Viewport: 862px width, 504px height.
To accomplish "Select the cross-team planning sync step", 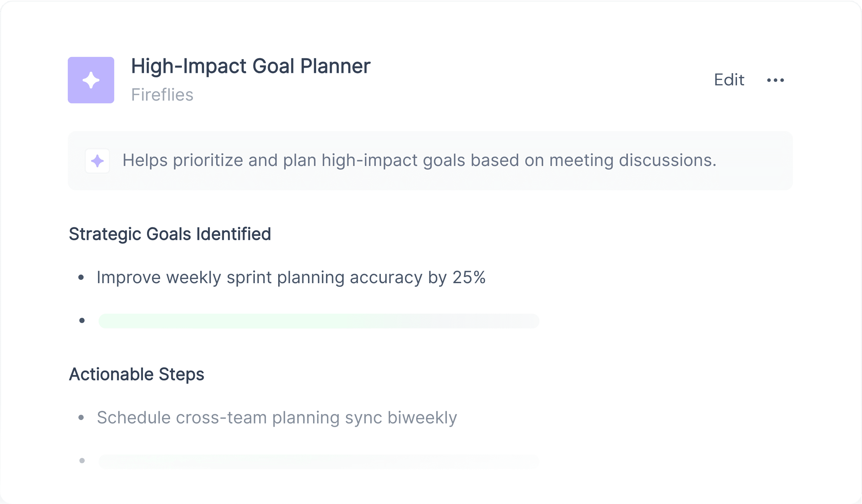I will click(277, 418).
